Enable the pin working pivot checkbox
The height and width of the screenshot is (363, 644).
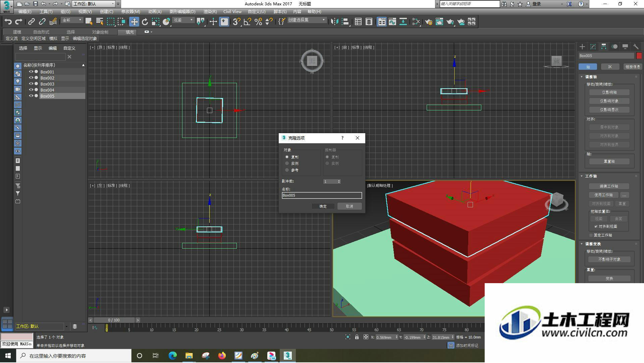coord(591,236)
